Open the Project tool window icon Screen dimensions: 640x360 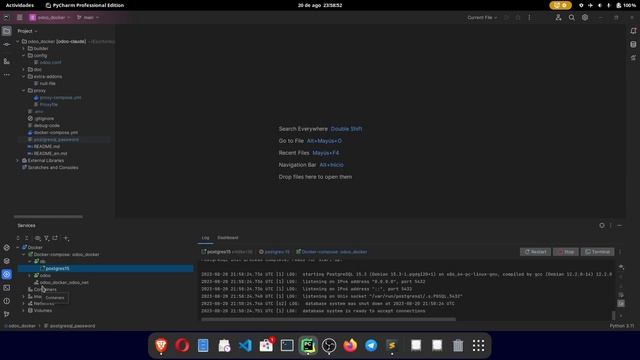[7, 31]
